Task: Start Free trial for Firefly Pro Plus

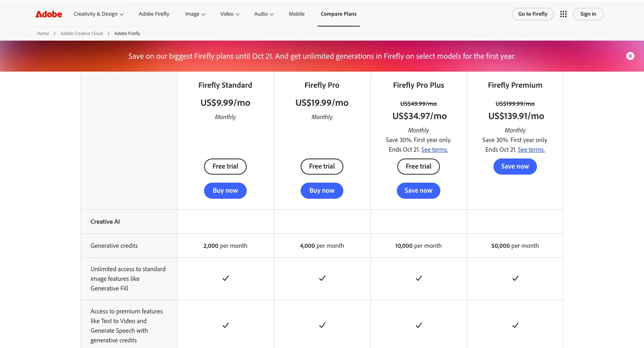Action: [419, 167]
